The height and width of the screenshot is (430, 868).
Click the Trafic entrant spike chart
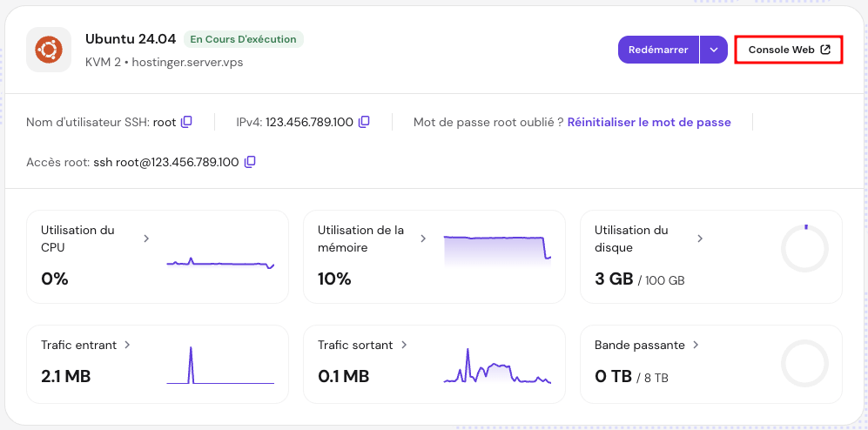pyautogui.click(x=220, y=366)
